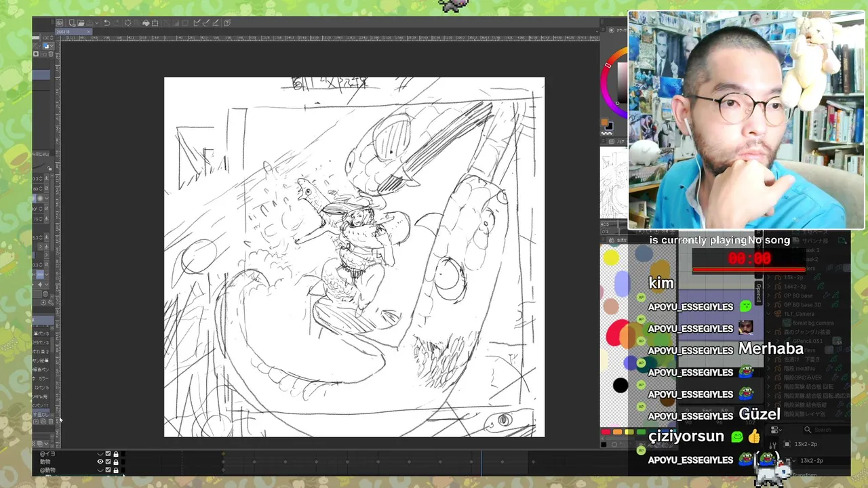Redo the last undone action

(117, 23)
